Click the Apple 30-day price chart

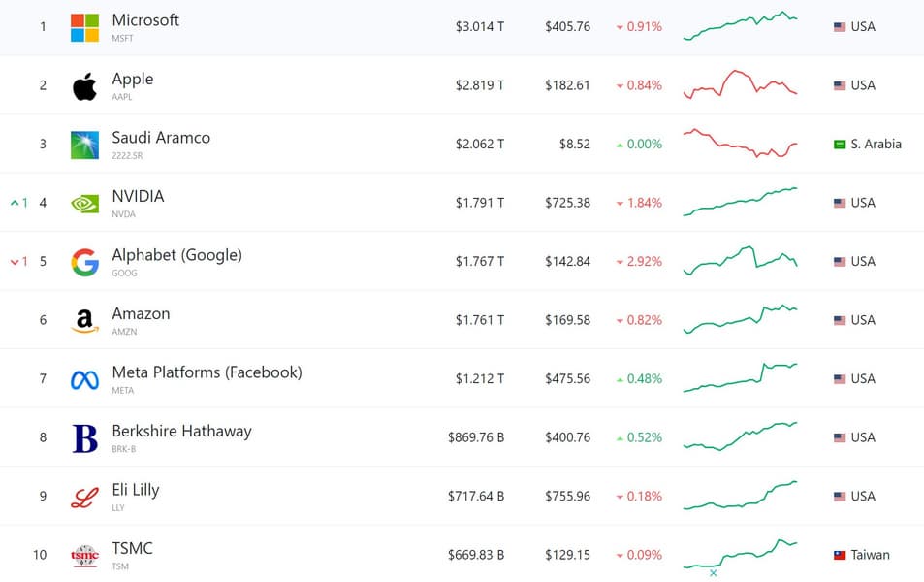[x=740, y=84]
